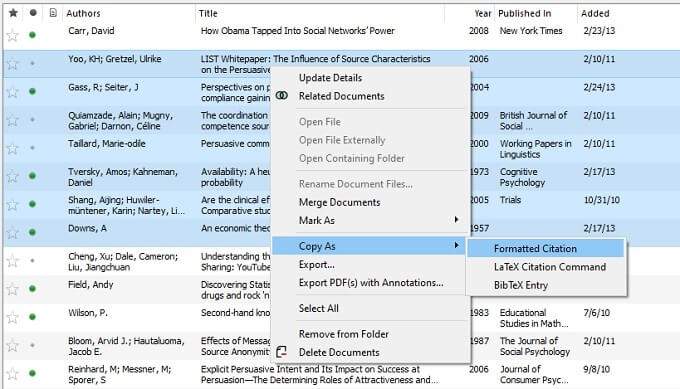This screenshot has width=680, height=389.
Task: Sort by the Year column header
Action: point(483,13)
